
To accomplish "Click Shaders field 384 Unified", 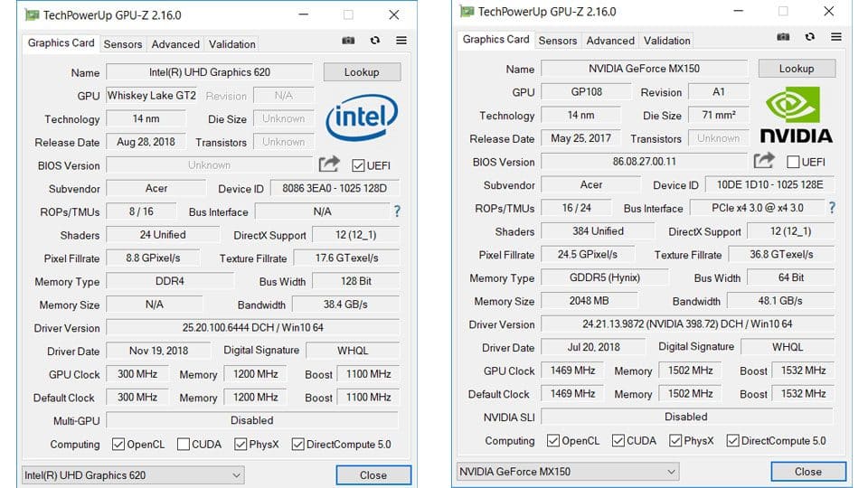I will coord(598,231).
